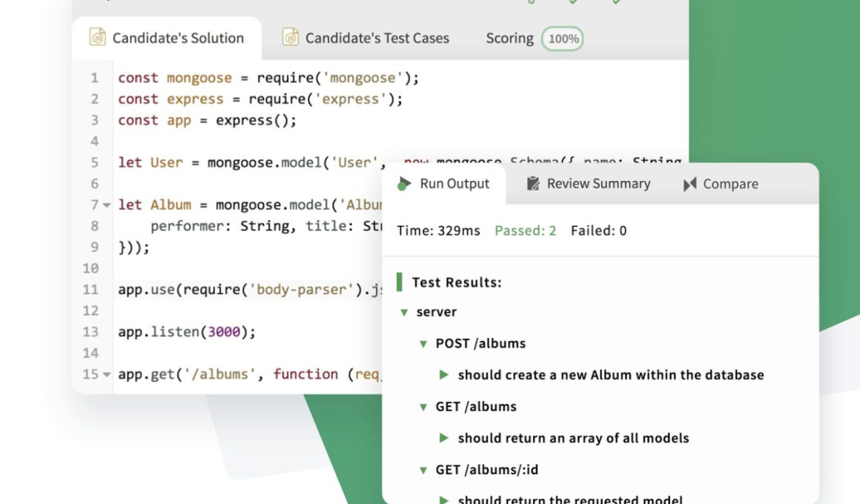860x504 pixels.
Task: Select the 'GET /albums' tree label
Action: tap(476, 406)
